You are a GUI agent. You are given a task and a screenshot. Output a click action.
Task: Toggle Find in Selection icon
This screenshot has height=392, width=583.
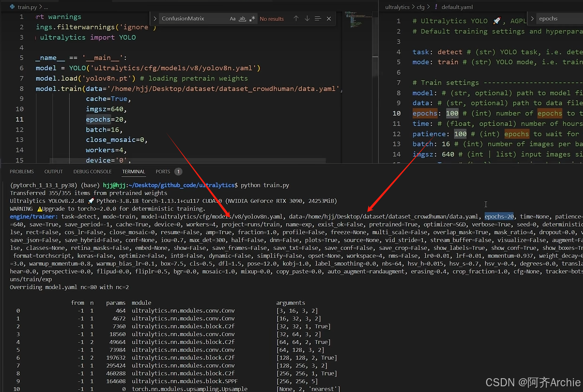point(318,19)
